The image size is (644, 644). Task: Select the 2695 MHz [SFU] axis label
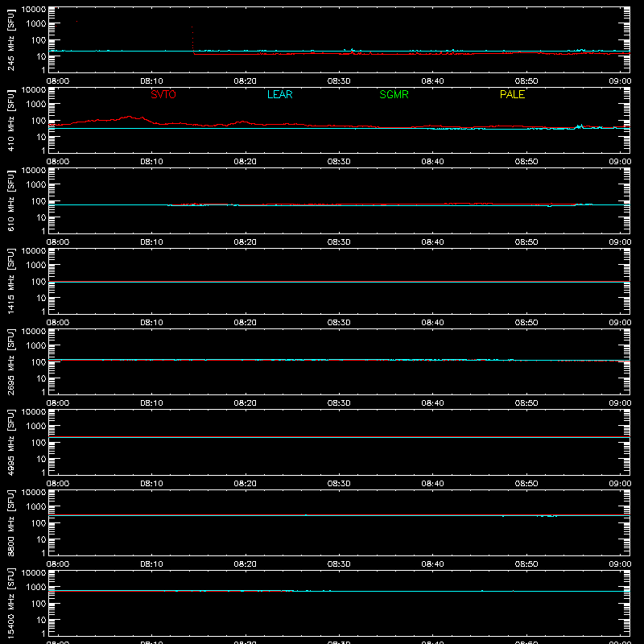[10, 361]
